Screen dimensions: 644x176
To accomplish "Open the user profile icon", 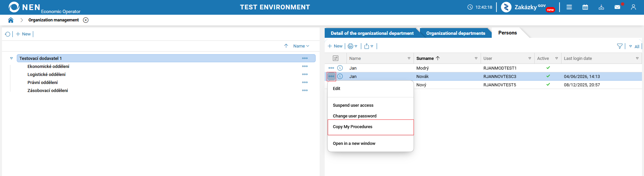I will [x=633, y=7].
